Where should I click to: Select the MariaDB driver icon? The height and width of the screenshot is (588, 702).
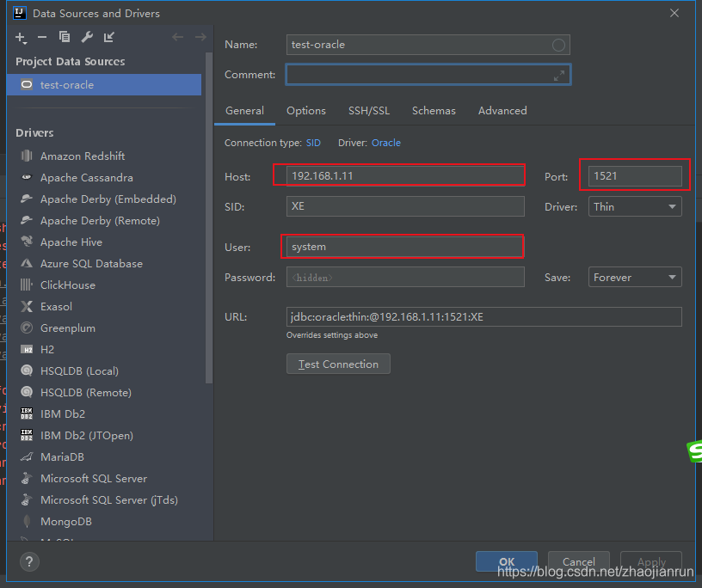click(x=26, y=456)
